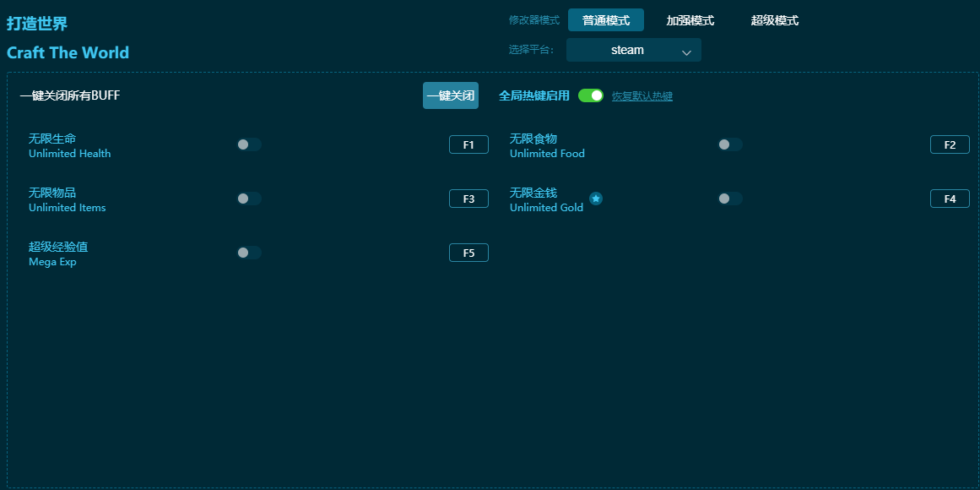Click the F5 hotkey button for Mega Exp

[x=468, y=252]
